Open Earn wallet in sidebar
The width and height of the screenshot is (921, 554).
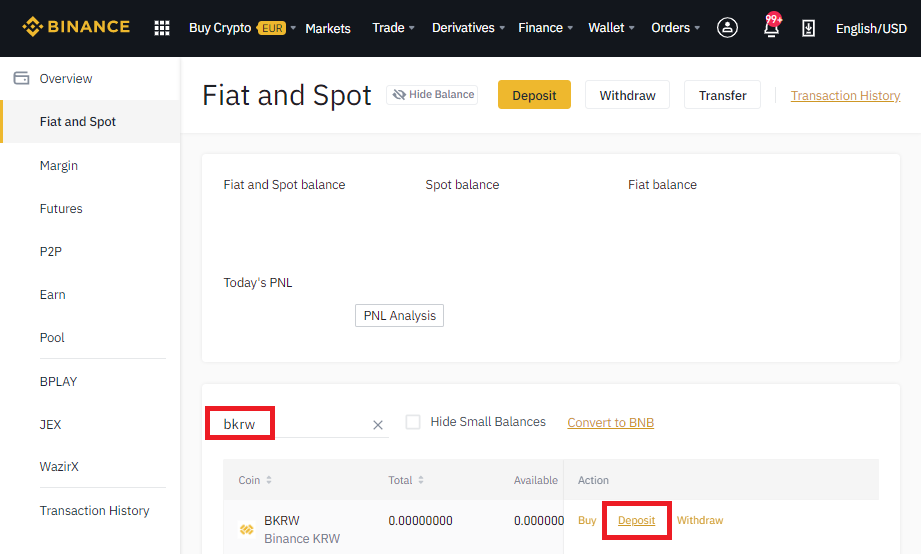click(52, 295)
